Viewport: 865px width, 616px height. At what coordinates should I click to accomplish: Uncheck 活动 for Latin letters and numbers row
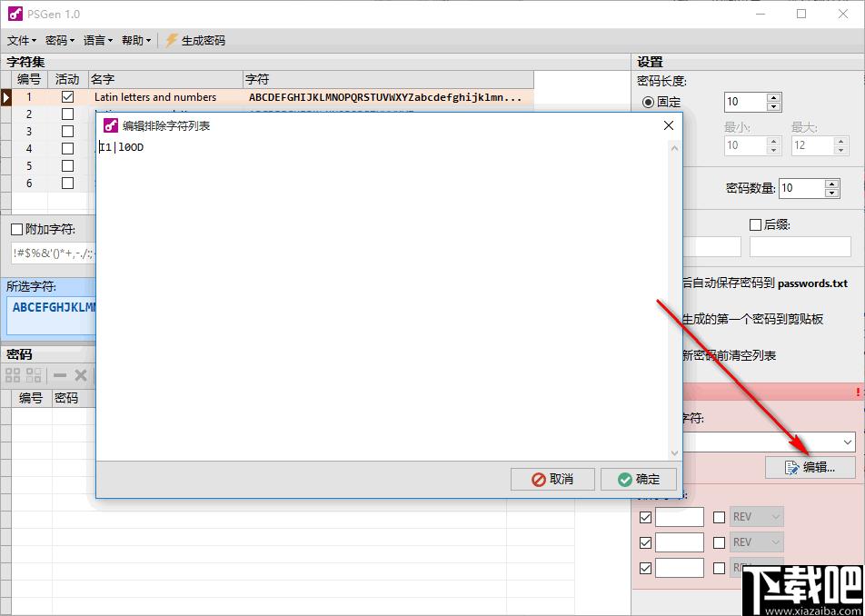click(67, 97)
